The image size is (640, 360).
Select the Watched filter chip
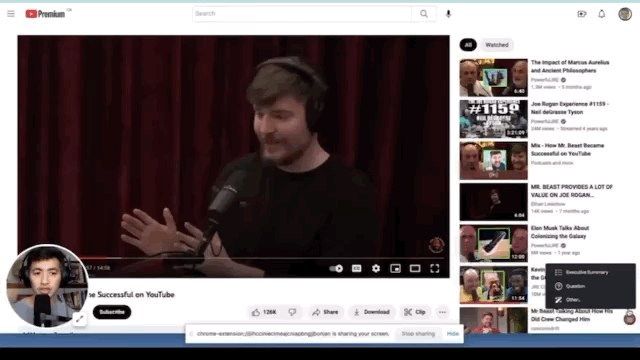[497, 45]
